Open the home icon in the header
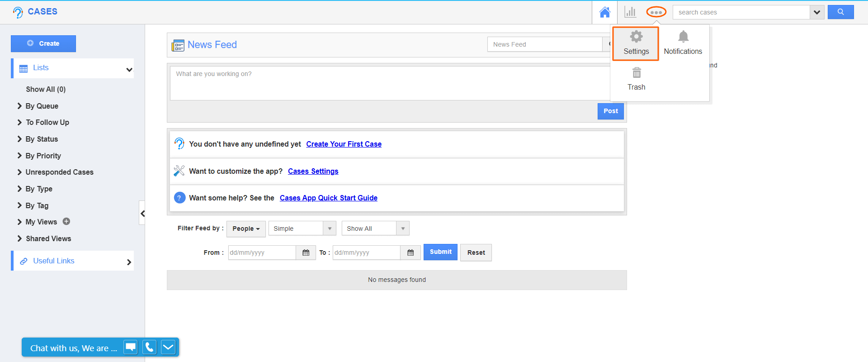868x362 pixels. (x=604, y=12)
